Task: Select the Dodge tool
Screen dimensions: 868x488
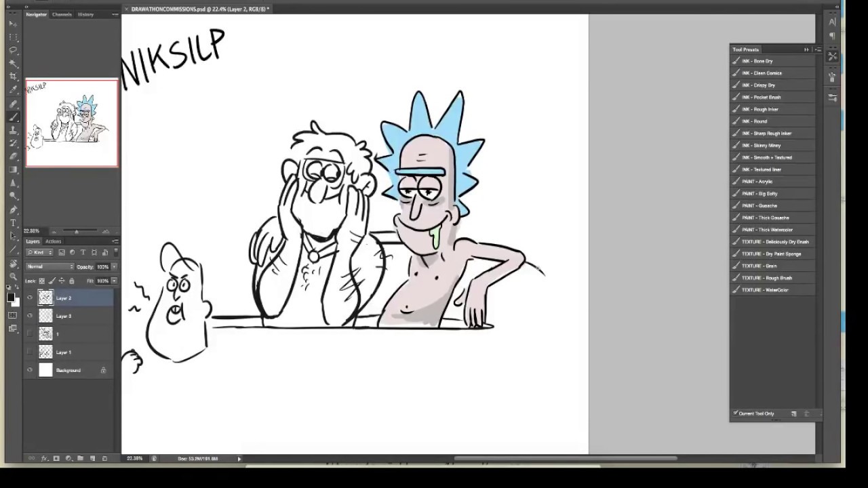Action: click(13, 196)
